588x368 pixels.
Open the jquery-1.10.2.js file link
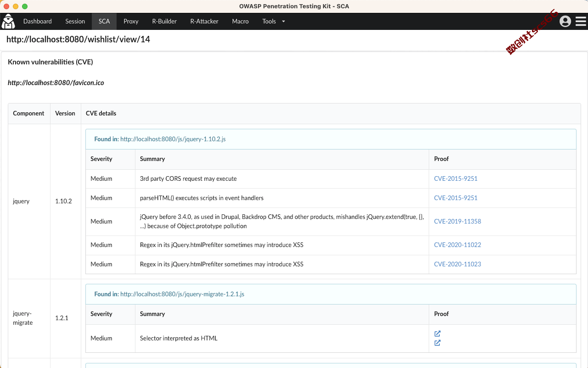click(x=173, y=139)
